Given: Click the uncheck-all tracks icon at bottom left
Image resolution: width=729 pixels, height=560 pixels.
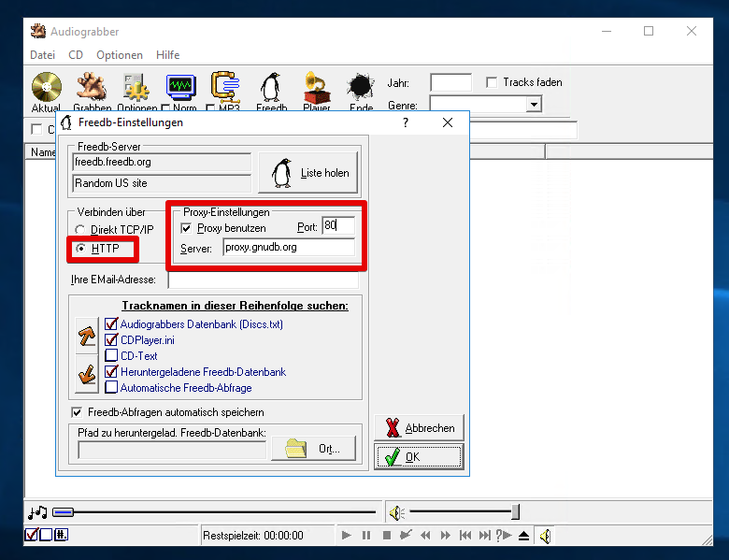Looking at the screenshot, I should click(x=46, y=535).
